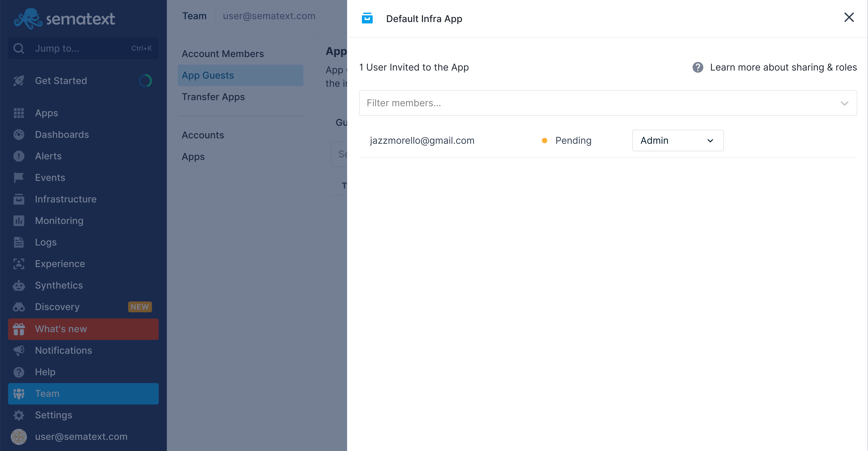The width and height of the screenshot is (868, 451).
Task: Click Team breadcrumb in top header
Action: pos(194,16)
